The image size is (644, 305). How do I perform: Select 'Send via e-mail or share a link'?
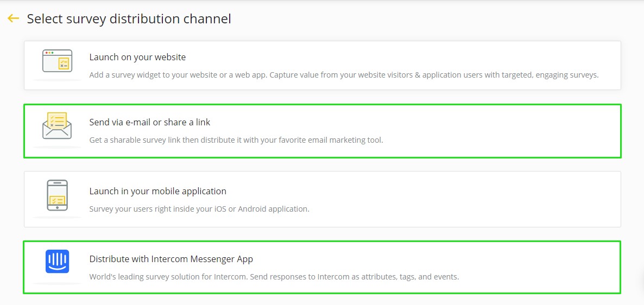click(x=150, y=122)
